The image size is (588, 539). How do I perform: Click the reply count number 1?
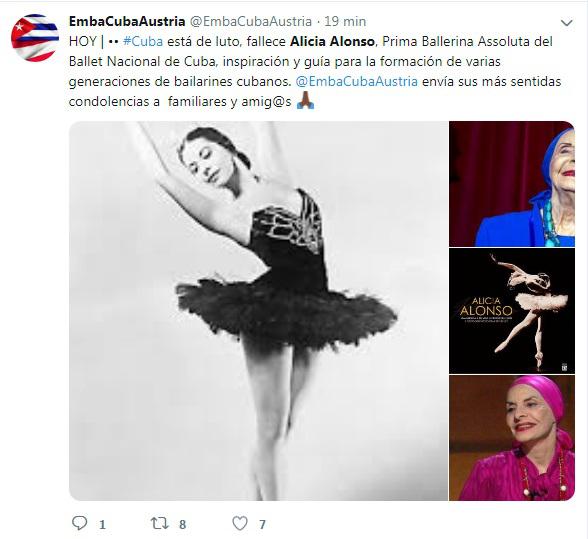[x=102, y=524]
